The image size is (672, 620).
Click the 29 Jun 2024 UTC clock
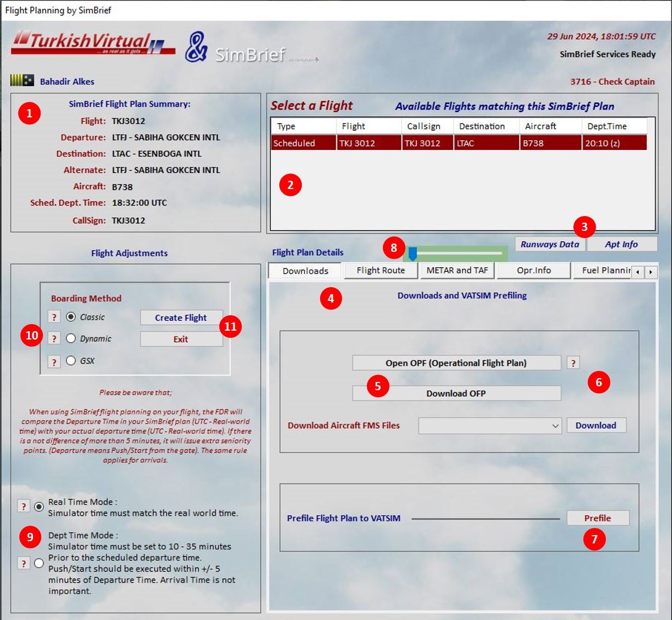tap(601, 36)
